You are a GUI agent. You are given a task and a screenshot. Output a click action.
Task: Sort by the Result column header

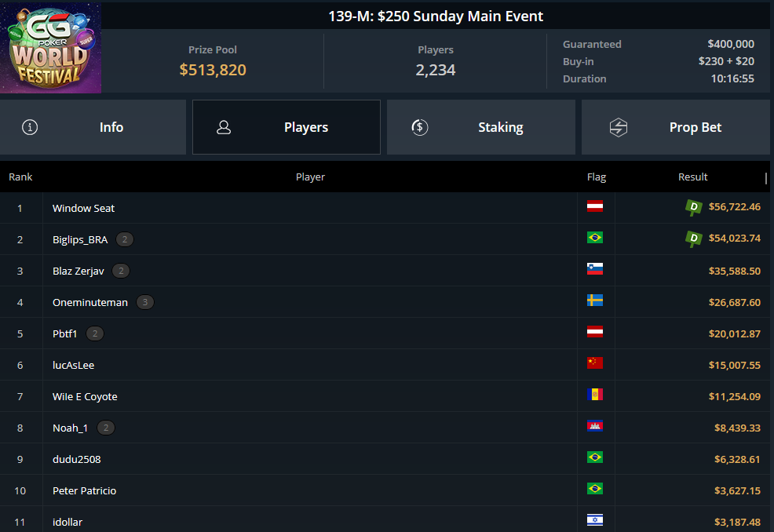[692, 177]
